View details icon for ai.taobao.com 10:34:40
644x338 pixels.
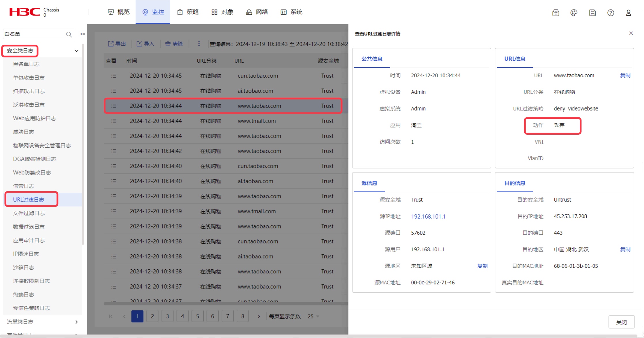tap(114, 181)
